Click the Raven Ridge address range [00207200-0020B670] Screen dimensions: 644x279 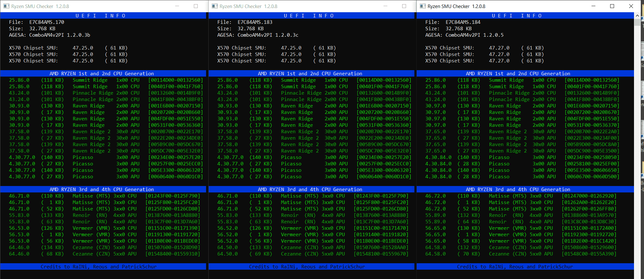[x=592, y=112]
